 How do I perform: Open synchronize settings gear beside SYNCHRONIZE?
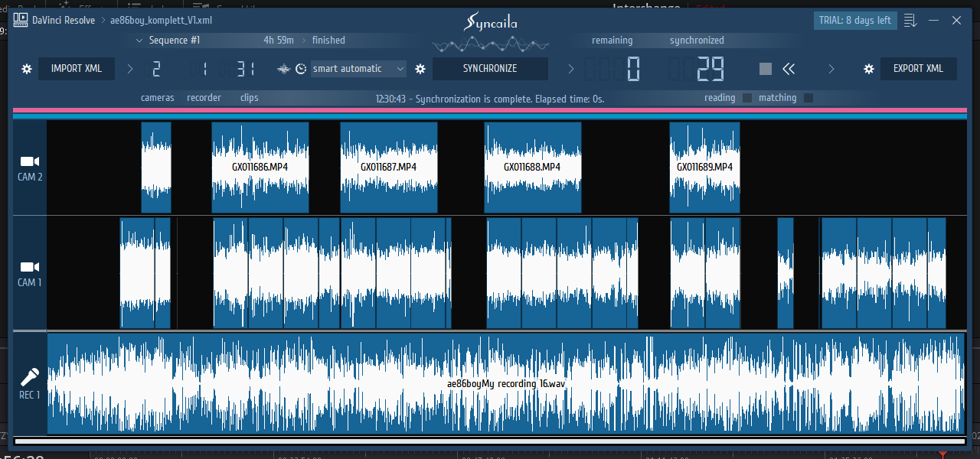point(420,69)
